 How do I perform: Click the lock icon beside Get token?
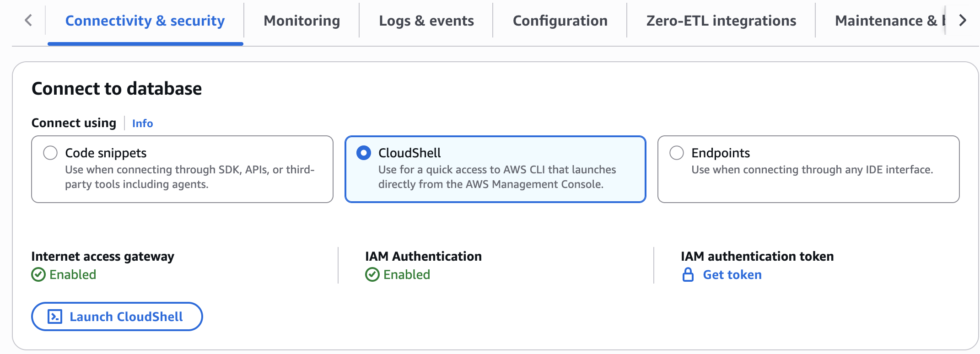click(x=688, y=274)
